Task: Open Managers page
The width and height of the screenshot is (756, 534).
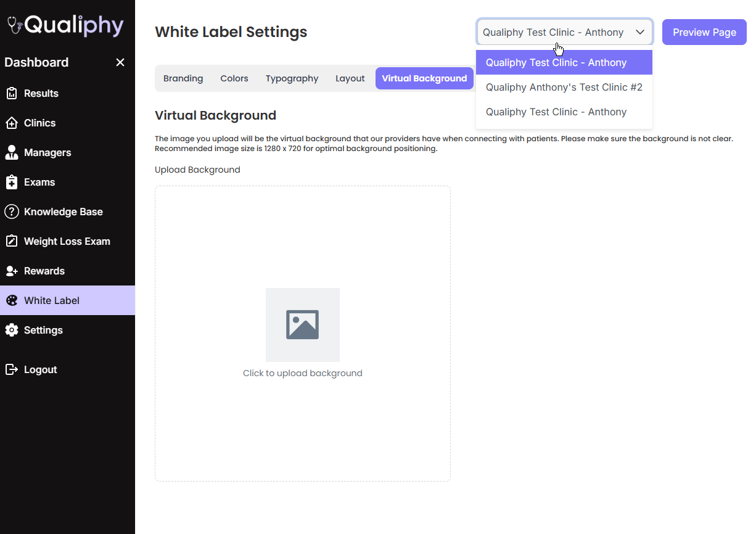Action: (x=67, y=152)
